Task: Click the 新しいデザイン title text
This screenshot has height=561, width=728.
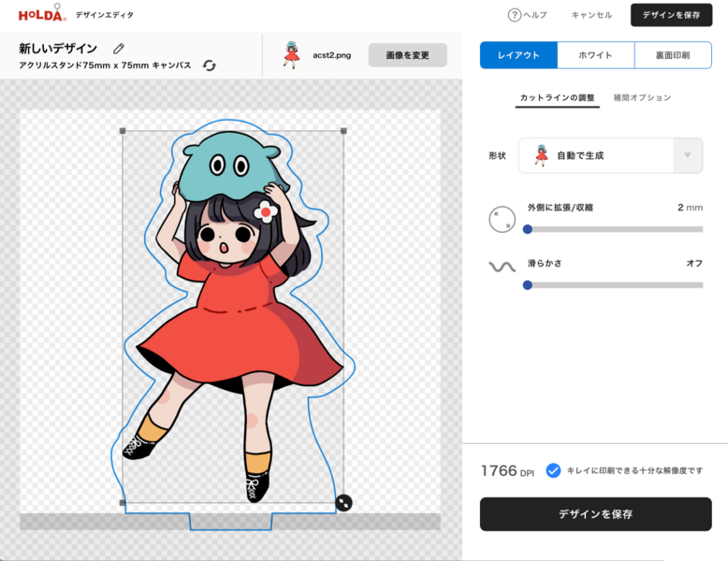Action: [x=58, y=49]
